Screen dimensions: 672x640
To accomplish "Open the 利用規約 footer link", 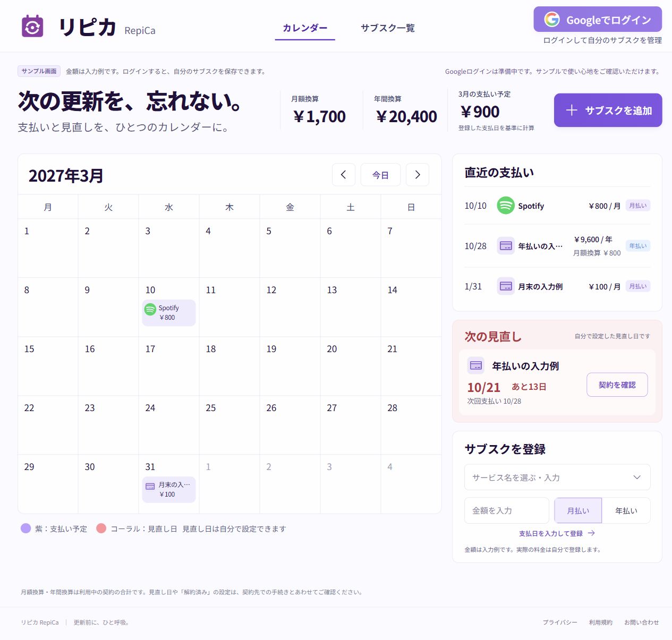I will 601,622.
